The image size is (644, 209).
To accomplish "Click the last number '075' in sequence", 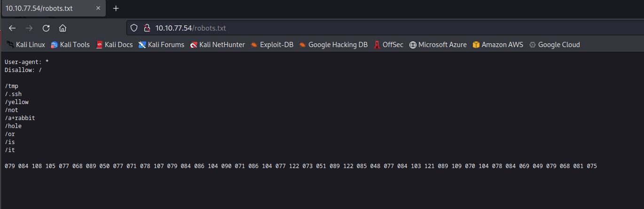I will 592,166.
